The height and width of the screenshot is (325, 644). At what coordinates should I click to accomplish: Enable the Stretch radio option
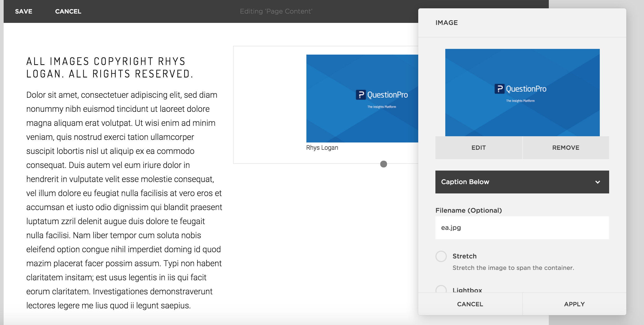click(441, 256)
